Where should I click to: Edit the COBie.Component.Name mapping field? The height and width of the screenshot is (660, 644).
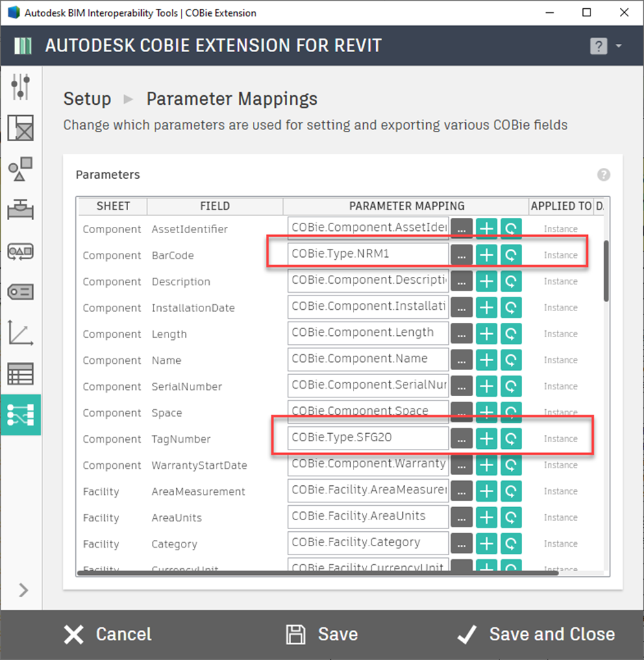[368, 359]
